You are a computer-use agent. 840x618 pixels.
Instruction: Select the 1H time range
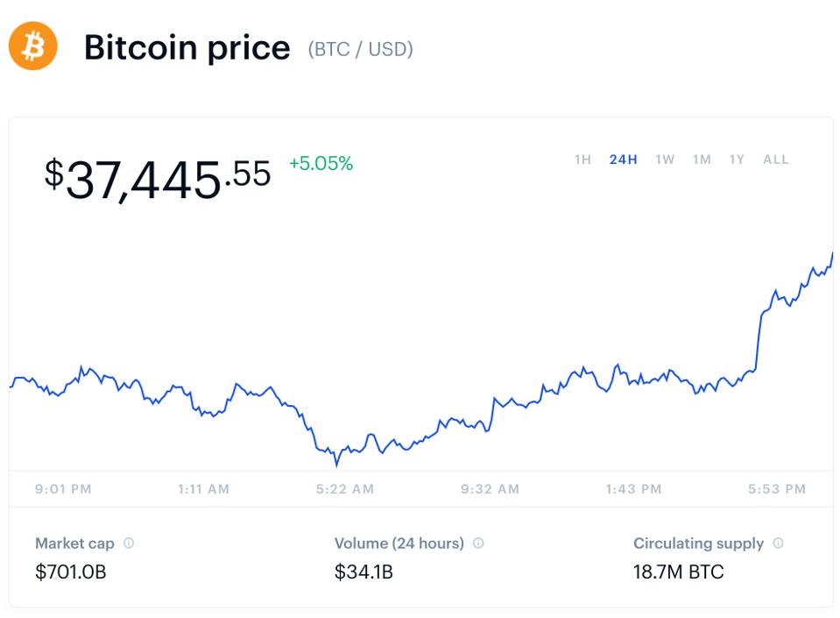(582, 160)
